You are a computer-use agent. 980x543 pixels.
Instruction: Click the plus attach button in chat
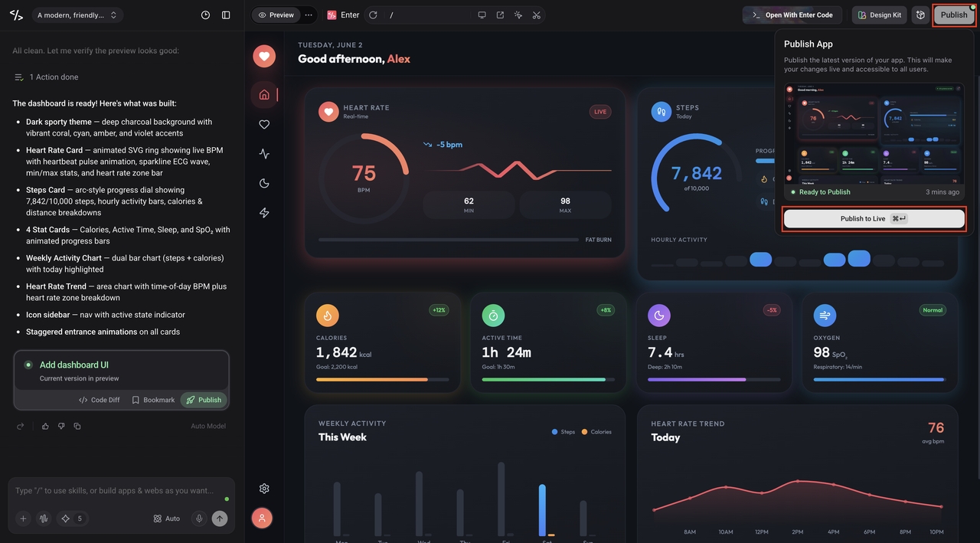click(x=23, y=518)
